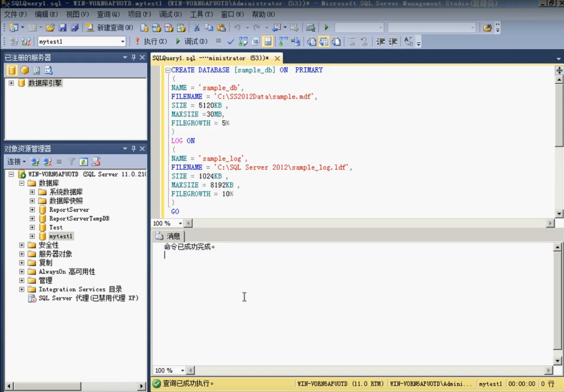Open the 编辑 Edit menu
Viewport: 564px width, 392px height.
[x=46, y=14]
